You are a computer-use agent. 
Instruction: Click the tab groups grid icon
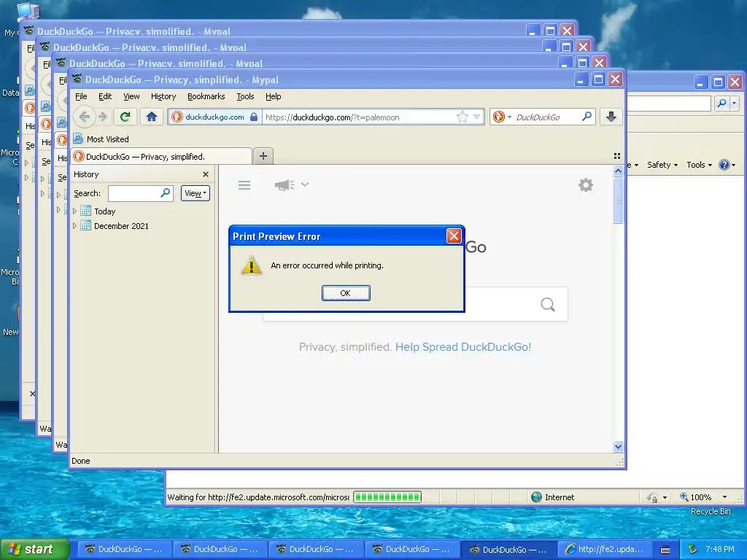(x=617, y=156)
